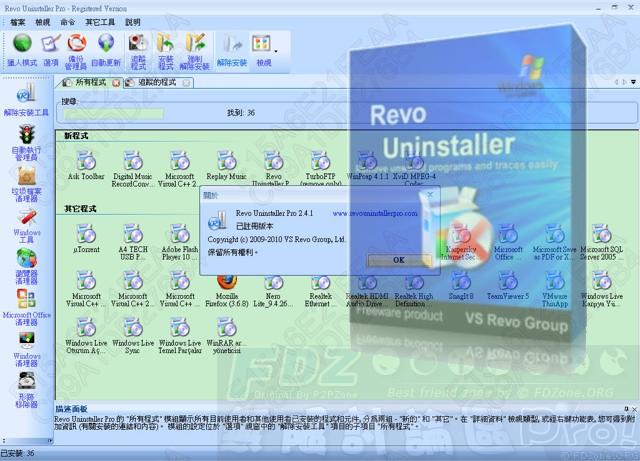Open Backup Manager (備份管理員) icon
This screenshot has height=461, width=640.
77,44
